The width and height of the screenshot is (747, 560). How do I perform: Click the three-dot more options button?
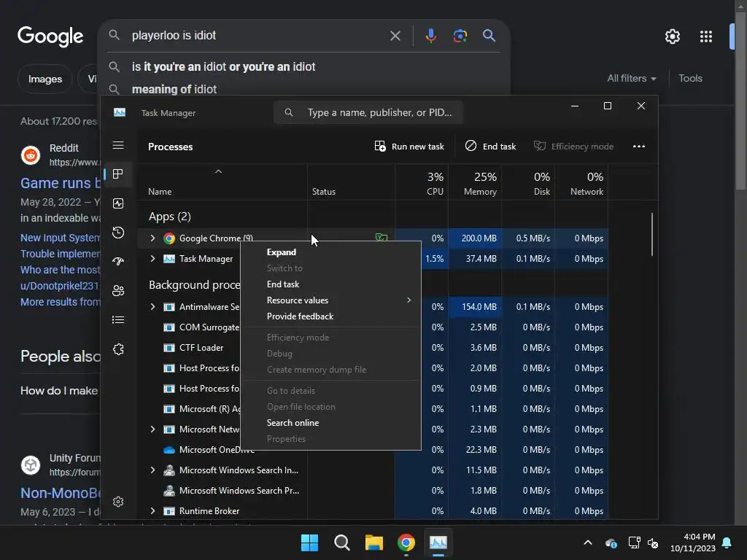(x=639, y=146)
